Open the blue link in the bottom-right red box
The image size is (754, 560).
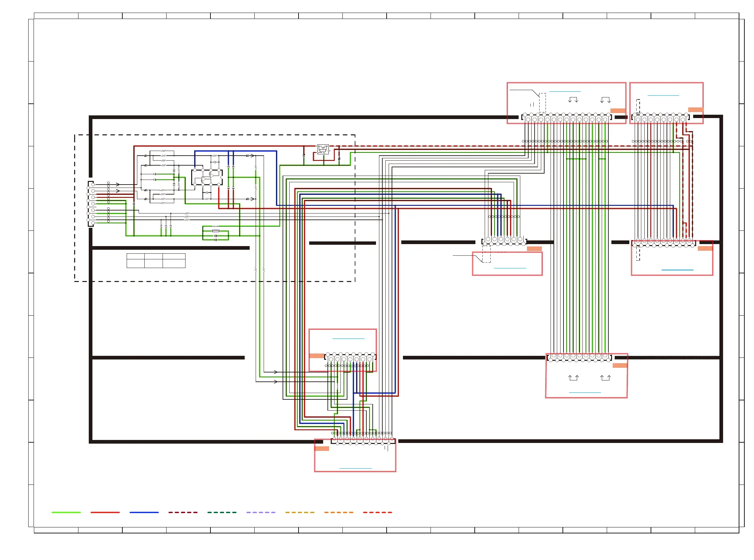[585, 392]
